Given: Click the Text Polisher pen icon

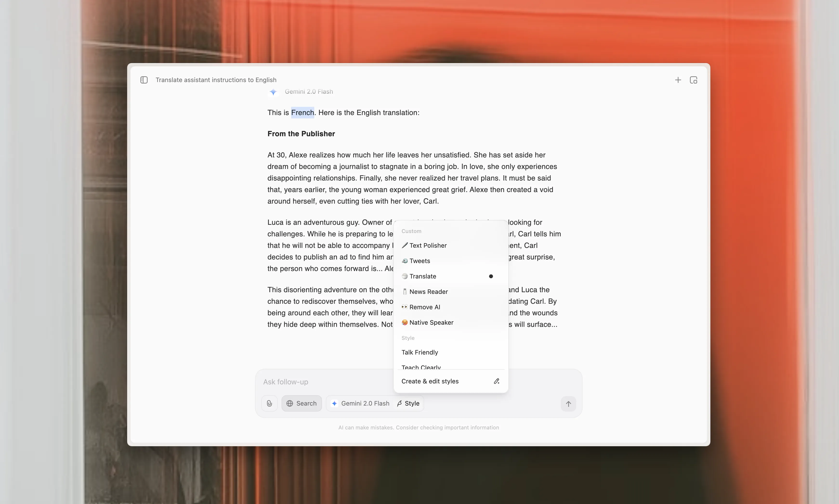Looking at the screenshot, I should click(405, 245).
